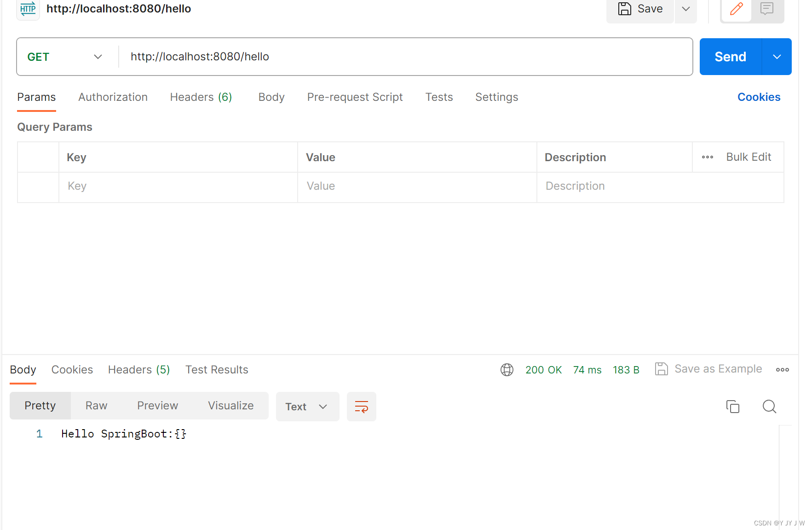Click the globe network info icon

[507, 369]
